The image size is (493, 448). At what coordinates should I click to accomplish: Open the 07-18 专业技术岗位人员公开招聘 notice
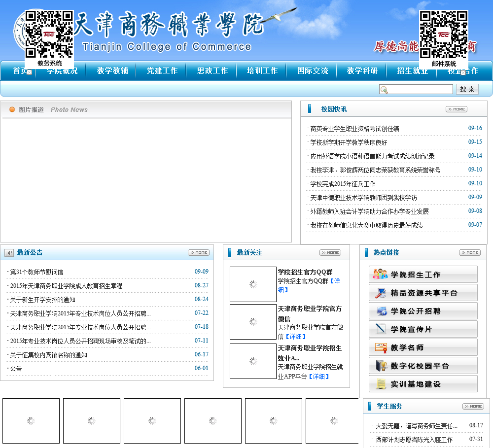(x=80, y=327)
